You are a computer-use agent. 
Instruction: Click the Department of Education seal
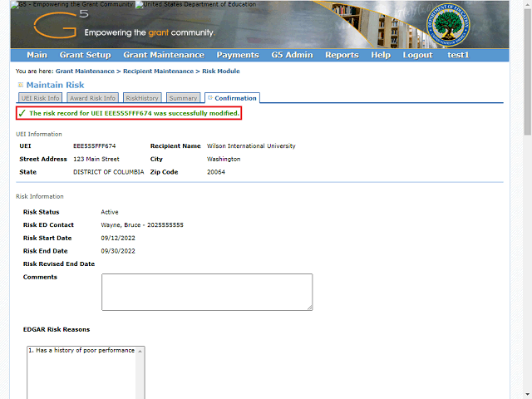tap(447, 26)
